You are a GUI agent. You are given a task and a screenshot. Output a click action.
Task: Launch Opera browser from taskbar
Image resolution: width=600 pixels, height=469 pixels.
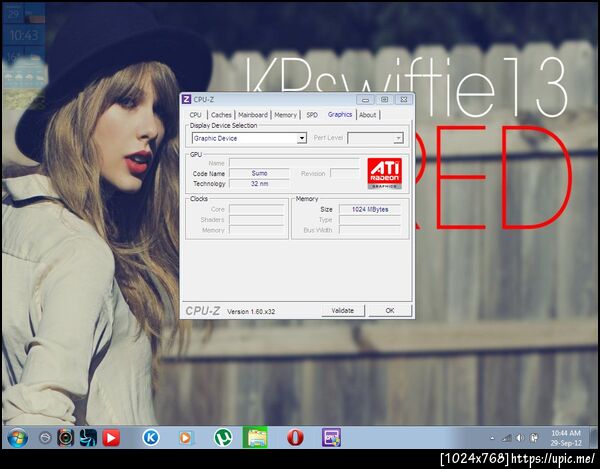[x=295, y=438]
